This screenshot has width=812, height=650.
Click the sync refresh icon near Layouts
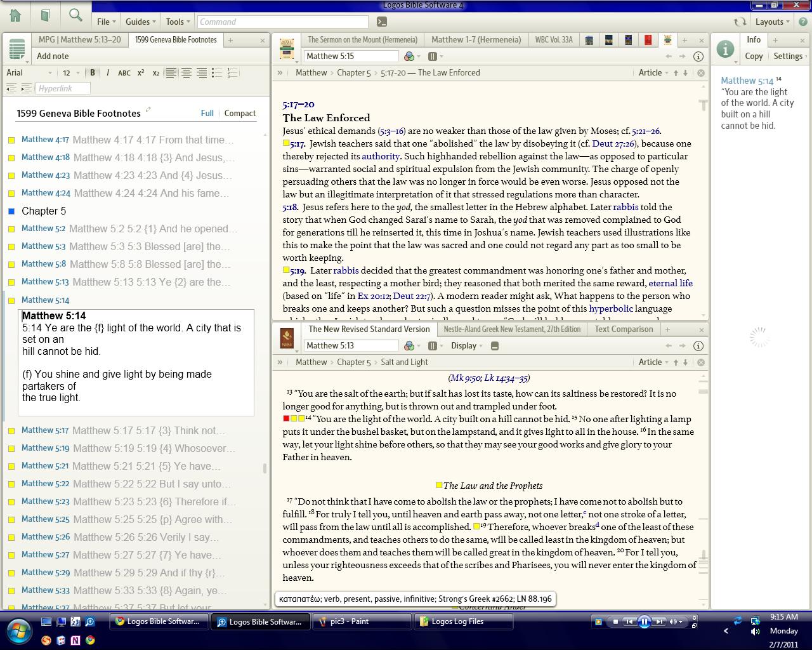(740, 22)
